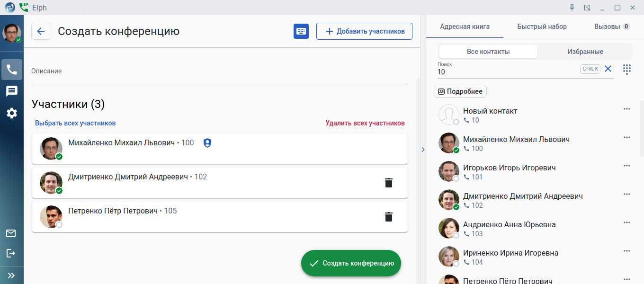The height and width of the screenshot is (284, 644).
Task: Select the Все контакты filter
Action: coord(488,52)
